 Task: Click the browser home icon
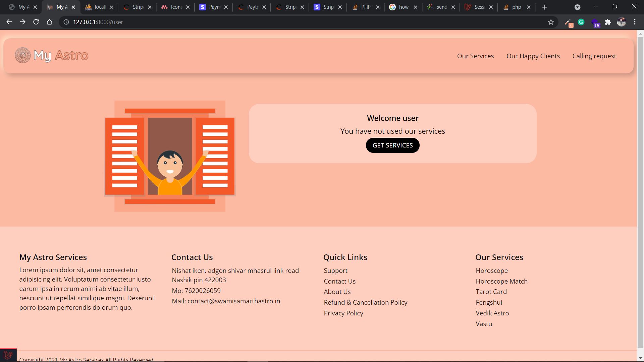pos(49,22)
